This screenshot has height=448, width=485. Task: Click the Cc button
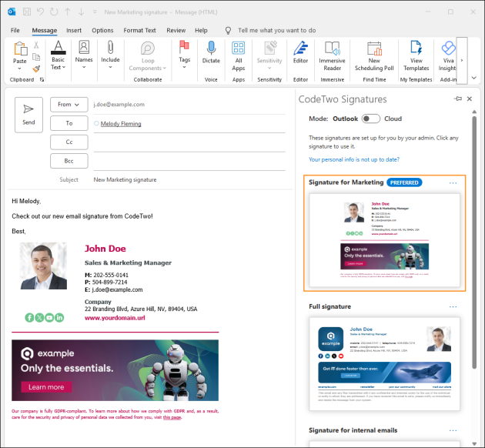click(x=69, y=142)
